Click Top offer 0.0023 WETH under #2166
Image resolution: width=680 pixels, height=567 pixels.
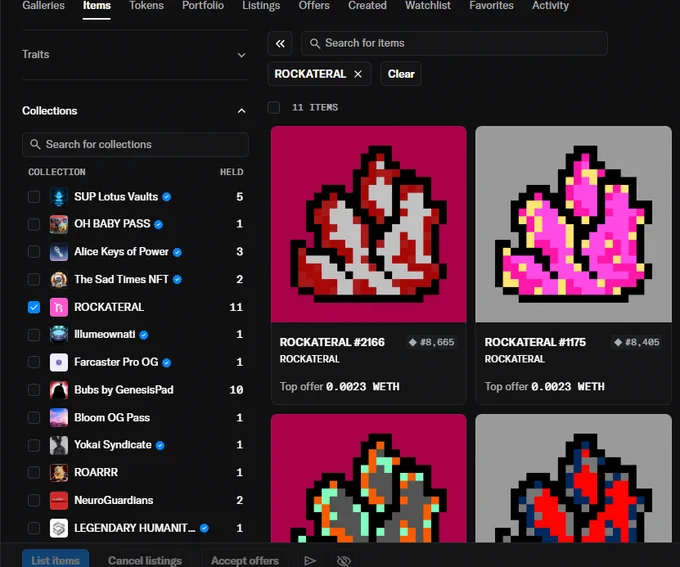[340, 387]
